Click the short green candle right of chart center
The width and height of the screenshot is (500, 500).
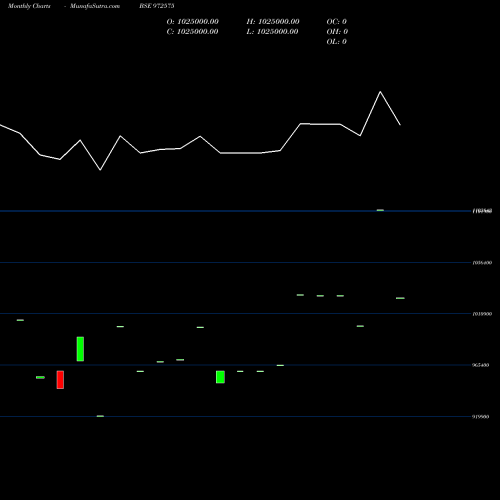coord(220,377)
